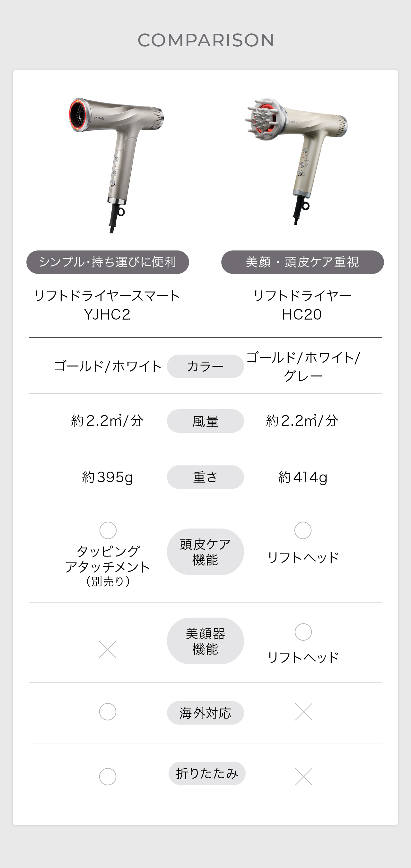Click the 海外対応 row label
Screen dimensions: 411x868
click(x=205, y=713)
